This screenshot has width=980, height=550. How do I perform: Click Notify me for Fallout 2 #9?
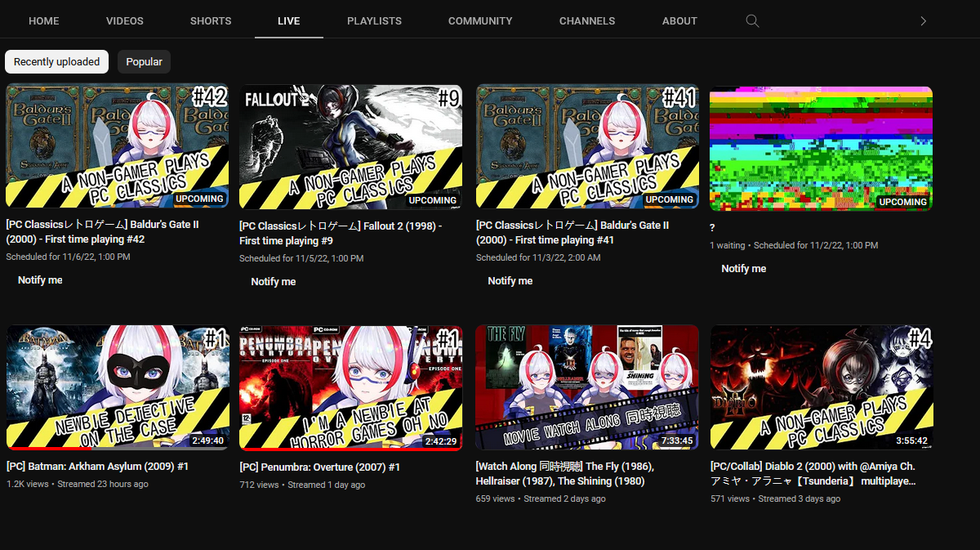tap(274, 281)
